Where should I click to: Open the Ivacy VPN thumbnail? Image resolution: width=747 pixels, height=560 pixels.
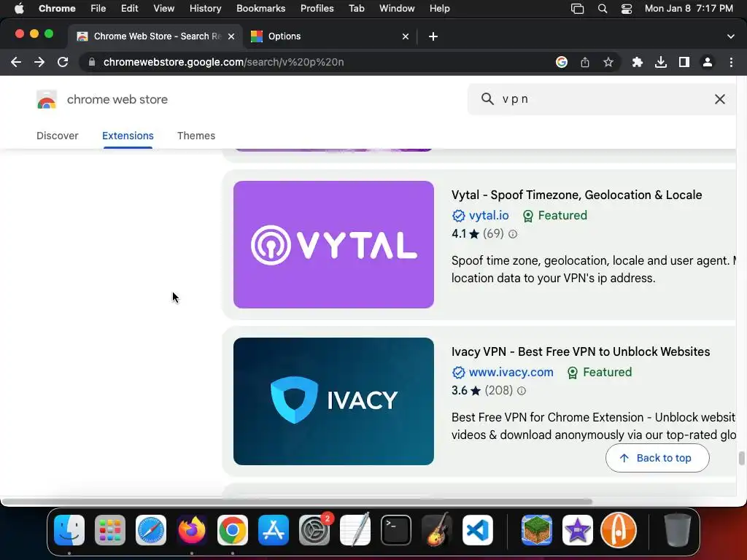tap(333, 402)
